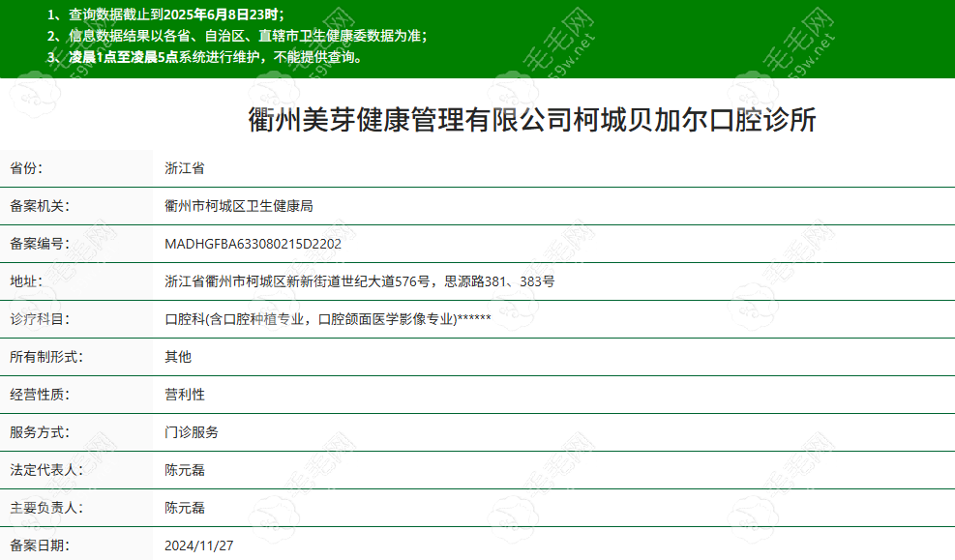
Task: Select the 所有制形式 label
Action: [46, 357]
